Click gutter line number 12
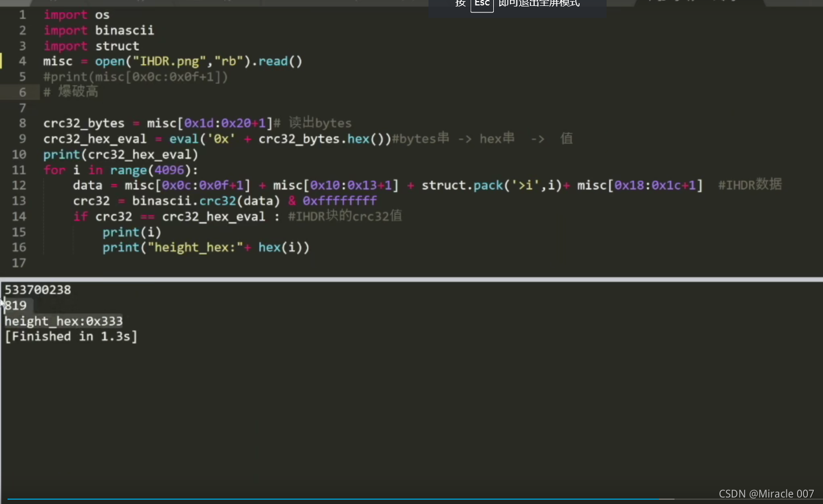The image size is (823, 504). (x=19, y=185)
